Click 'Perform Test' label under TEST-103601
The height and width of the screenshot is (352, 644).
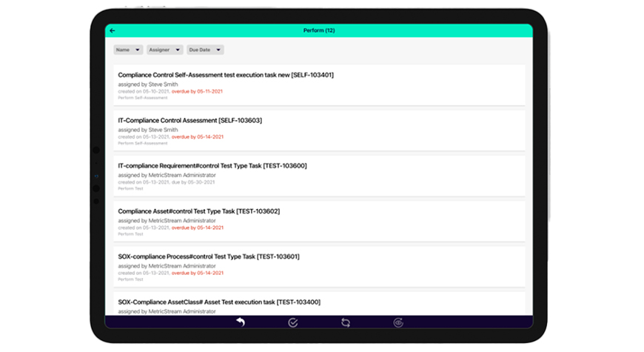130,279
